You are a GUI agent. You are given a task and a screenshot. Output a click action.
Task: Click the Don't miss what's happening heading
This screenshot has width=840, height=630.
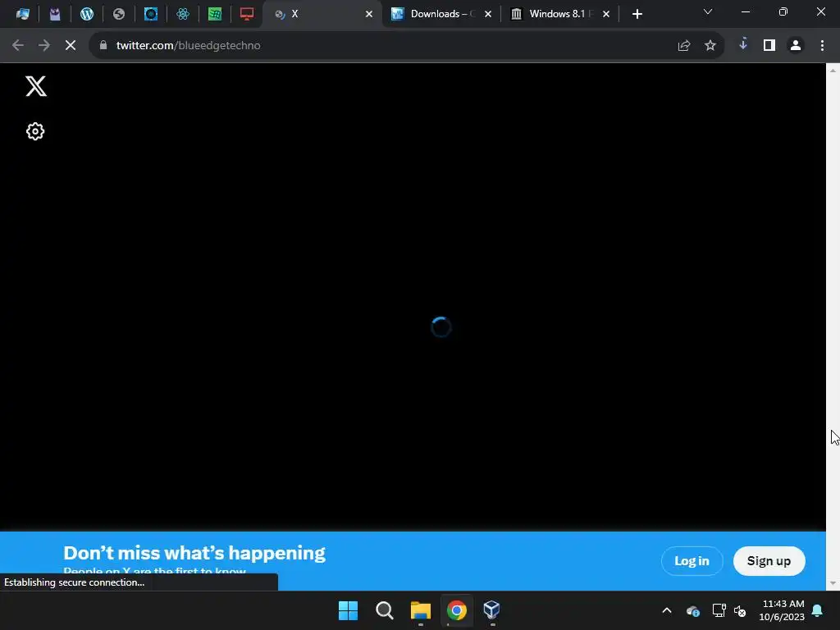click(x=194, y=553)
